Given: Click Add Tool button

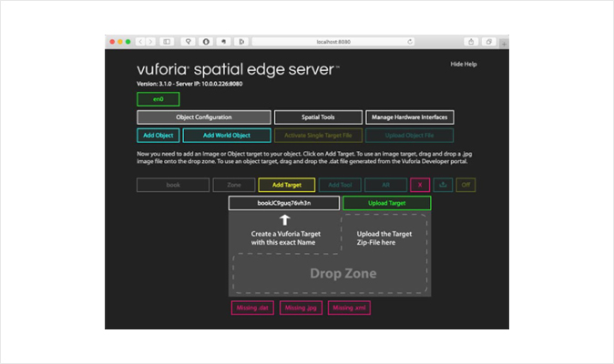Looking at the screenshot, I should pyautogui.click(x=340, y=185).
